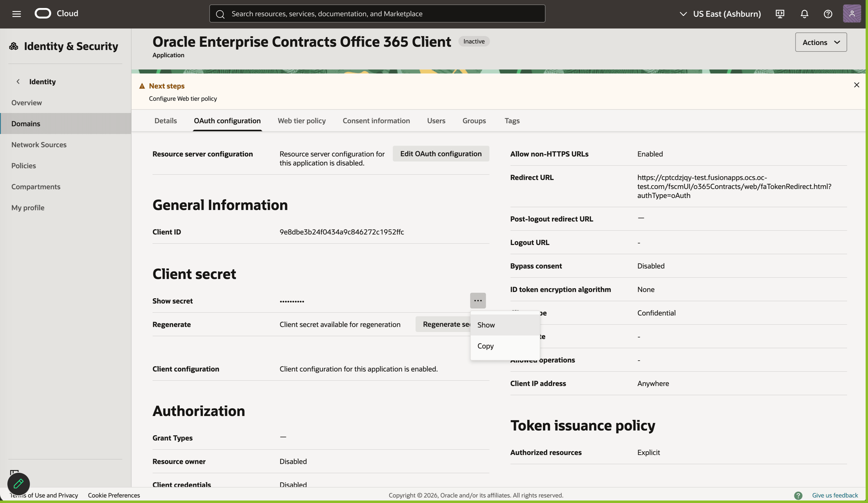
Task: View the Tags tab
Action: click(x=512, y=121)
